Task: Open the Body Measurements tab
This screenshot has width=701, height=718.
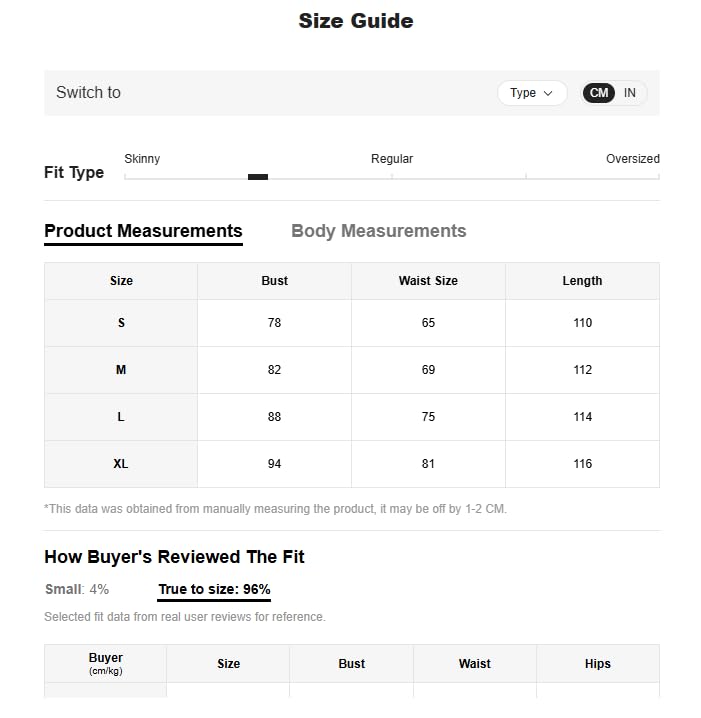Action: click(x=378, y=231)
